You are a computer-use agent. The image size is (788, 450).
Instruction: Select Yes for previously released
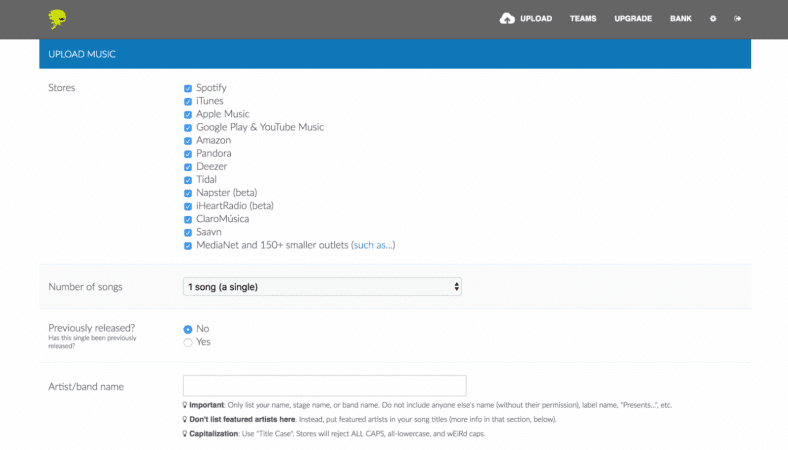point(188,342)
